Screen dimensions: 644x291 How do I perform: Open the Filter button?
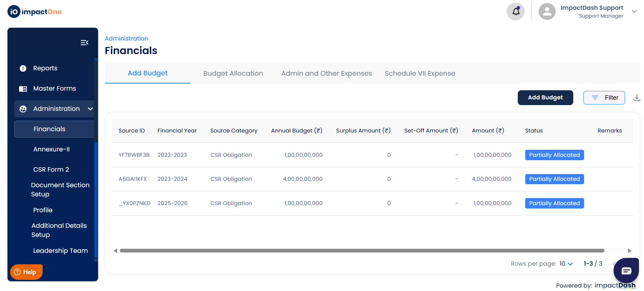[x=604, y=98]
